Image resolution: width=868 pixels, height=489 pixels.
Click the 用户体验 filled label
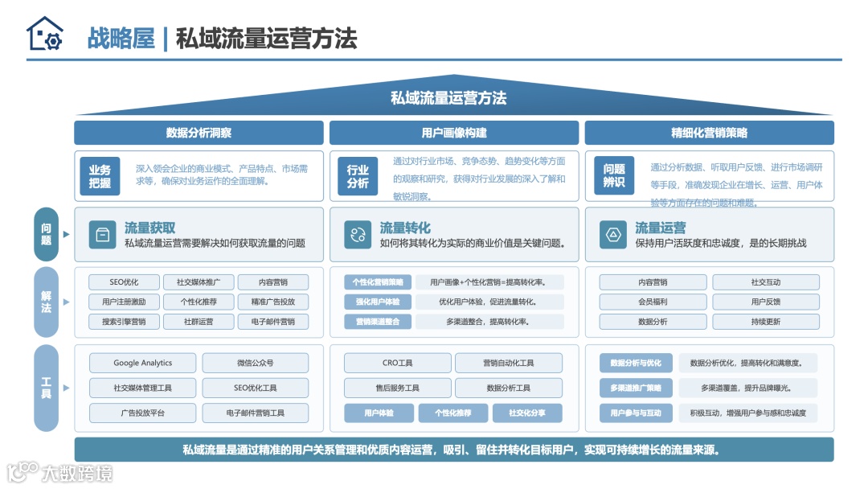point(379,413)
